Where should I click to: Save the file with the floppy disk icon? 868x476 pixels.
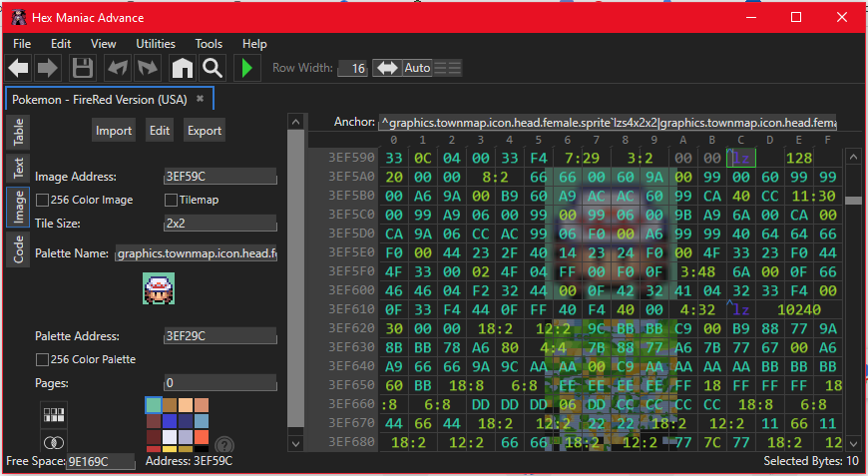pyautogui.click(x=83, y=69)
